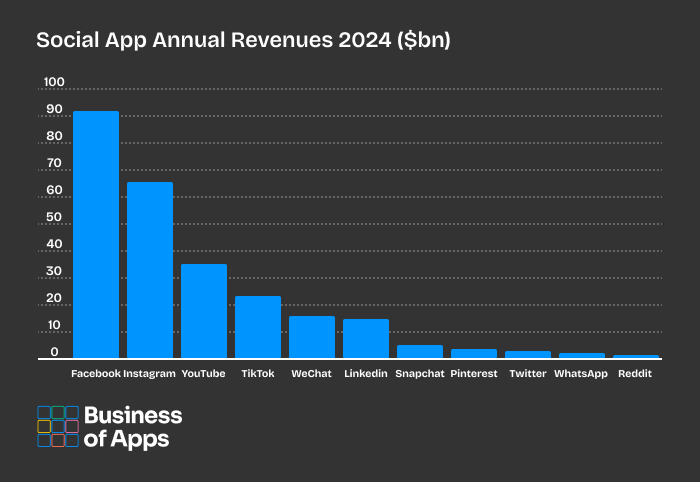Click the Twitter axis label

point(528,374)
